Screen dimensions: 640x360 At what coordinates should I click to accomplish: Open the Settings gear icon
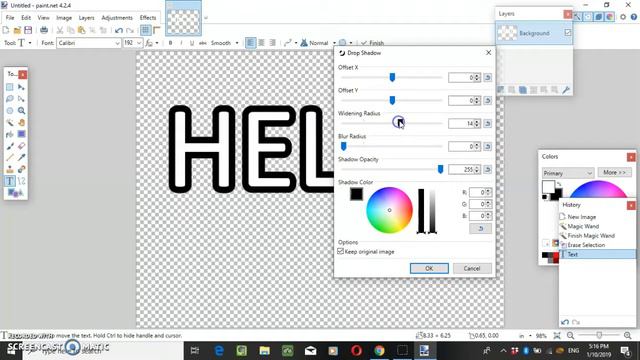[x=623, y=17]
